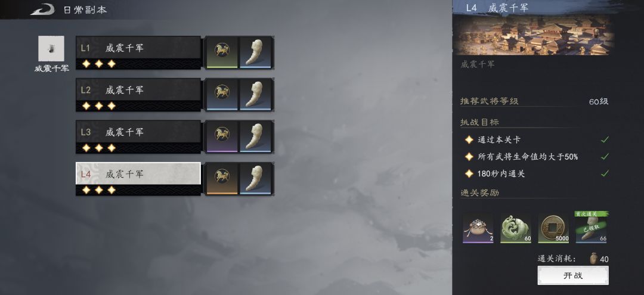Click the L1 horse emblem reward icon

coord(222,52)
